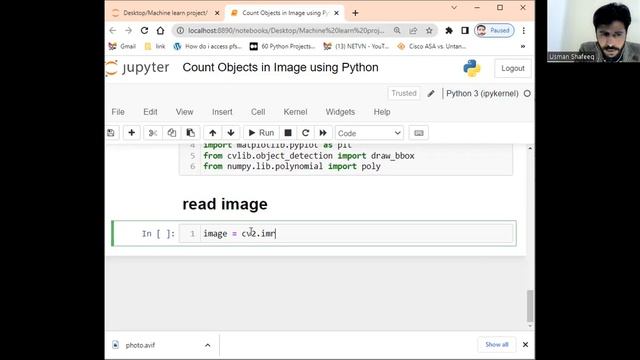Screen dimensions: 640x360
Task: Open Cisco ASA vs Untangle bookmark
Action: coord(432,47)
